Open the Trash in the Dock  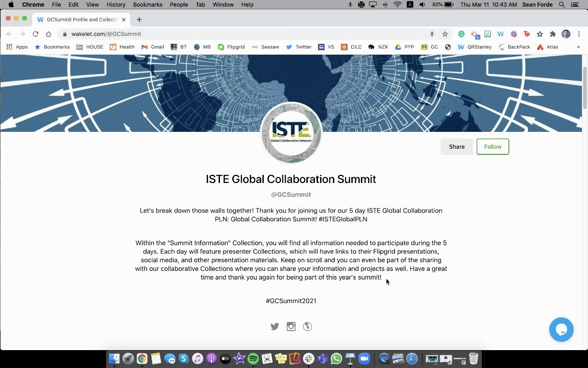[x=474, y=359]
